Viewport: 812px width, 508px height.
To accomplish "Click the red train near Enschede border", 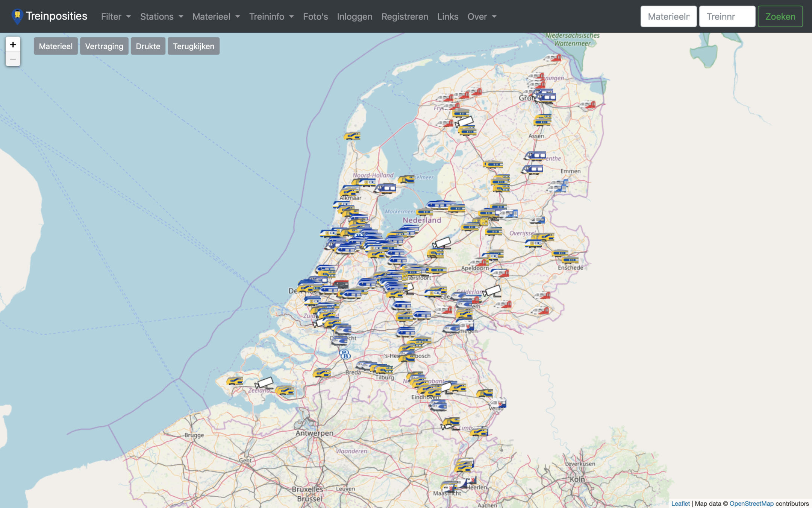I will coord(542,296).
